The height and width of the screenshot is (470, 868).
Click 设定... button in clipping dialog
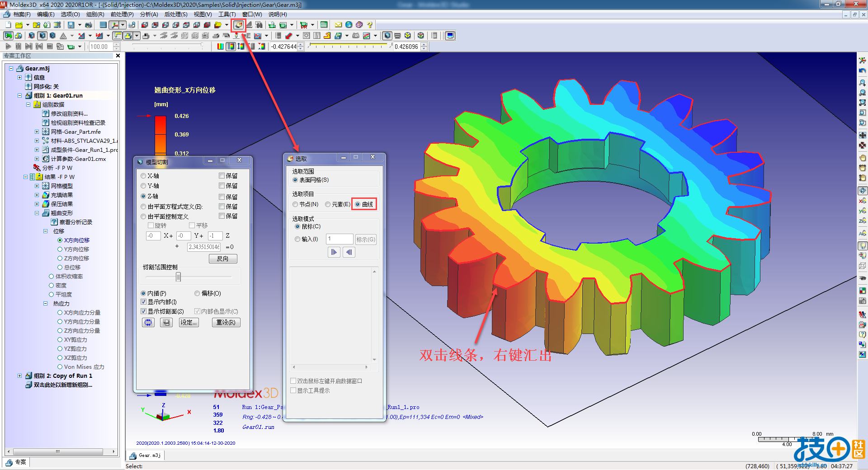[x=188, y=322]
